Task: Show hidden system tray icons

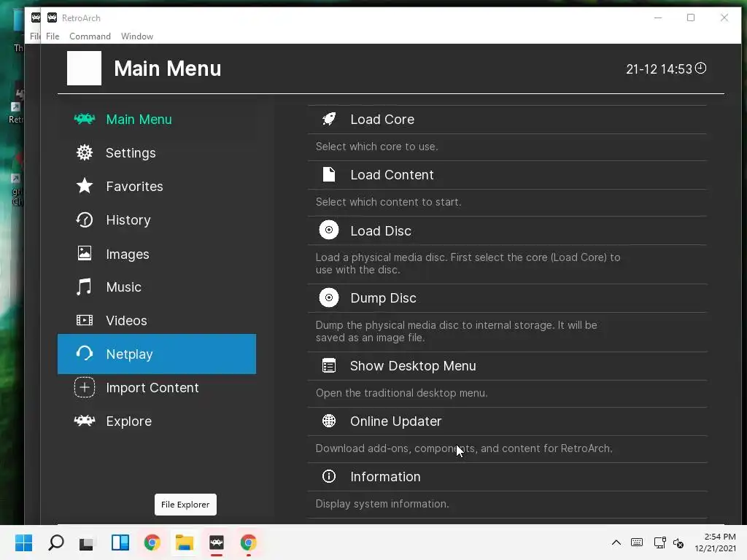Action: pos(616,542)
